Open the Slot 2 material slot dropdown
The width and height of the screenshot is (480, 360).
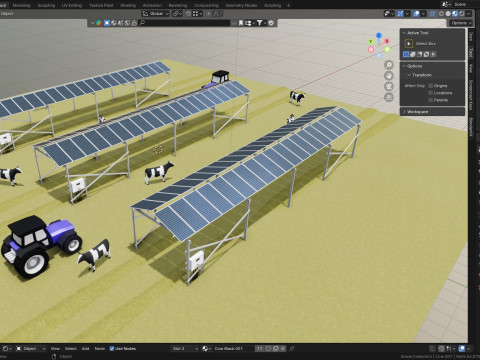pyautogui.click(x=185, y=349)
